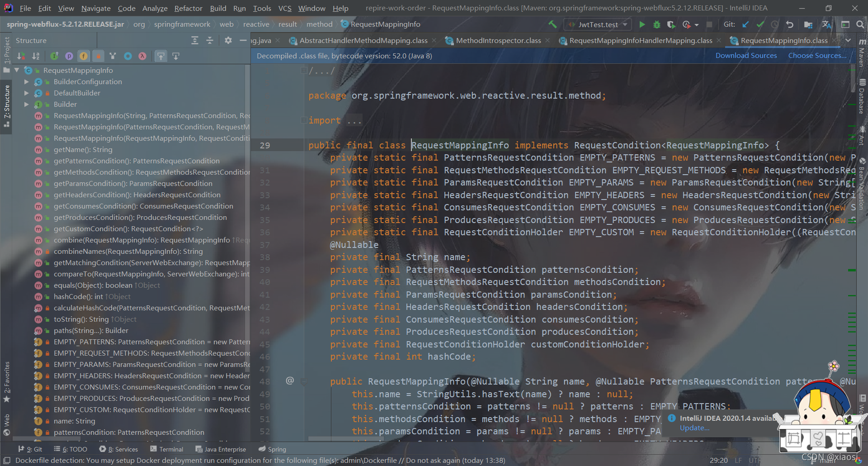
Task: Run with coverage using the shield icon
Action: [x=671, y=24]
